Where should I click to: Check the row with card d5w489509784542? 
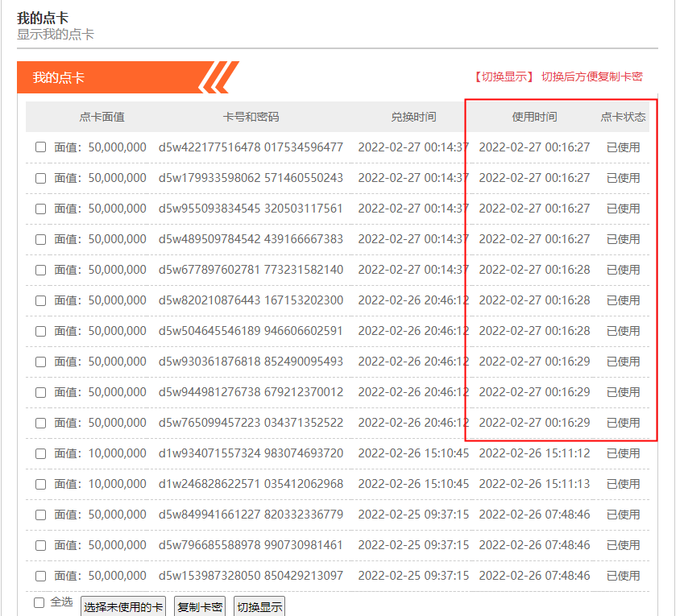[41, 239]
